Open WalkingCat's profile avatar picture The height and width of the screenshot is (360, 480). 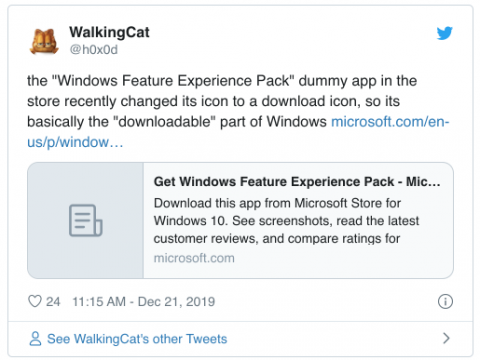pyautogui.click(x=44, y=41)
